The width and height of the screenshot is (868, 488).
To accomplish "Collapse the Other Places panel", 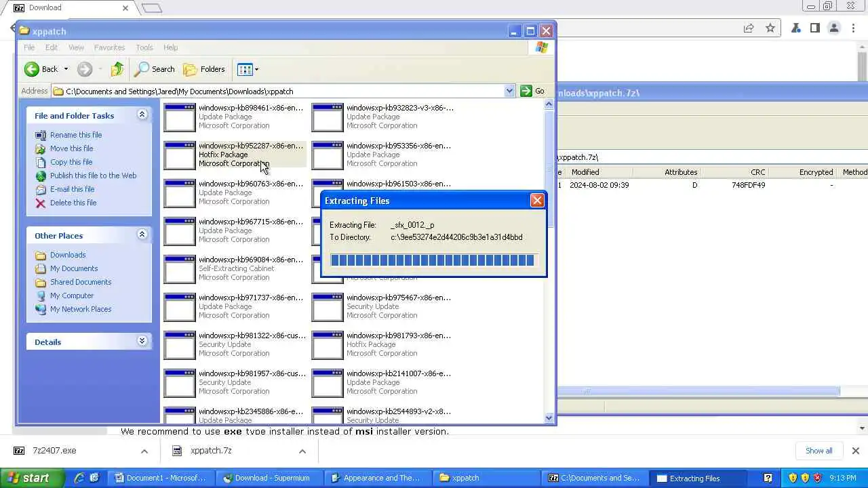I will 142,235.
